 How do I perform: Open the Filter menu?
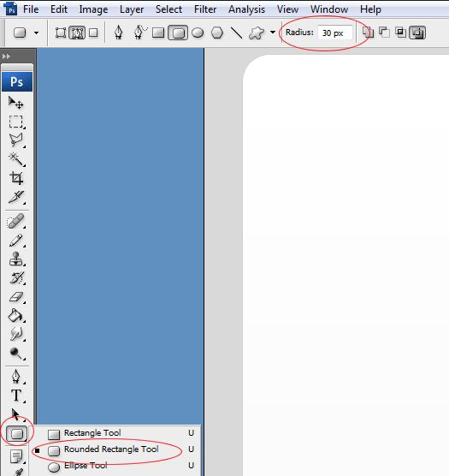(205, 9)
